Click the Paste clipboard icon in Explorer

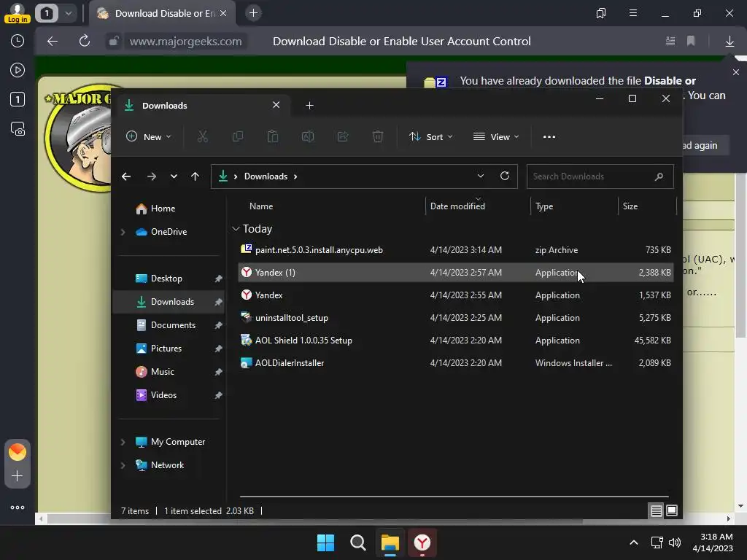pyautogui.click(x=273, y=136)
